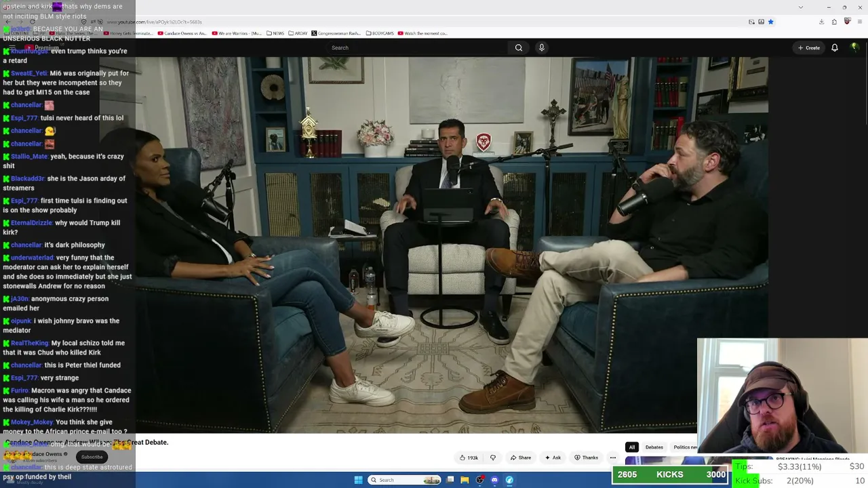Open the ARDAY bookmarks folder
Viewport: 868px width, 488px height.
[x=299, y=33]
